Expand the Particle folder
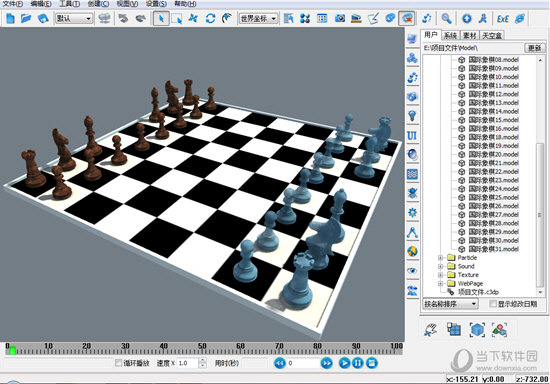The image size is (550, 384). tap(441, 258)
